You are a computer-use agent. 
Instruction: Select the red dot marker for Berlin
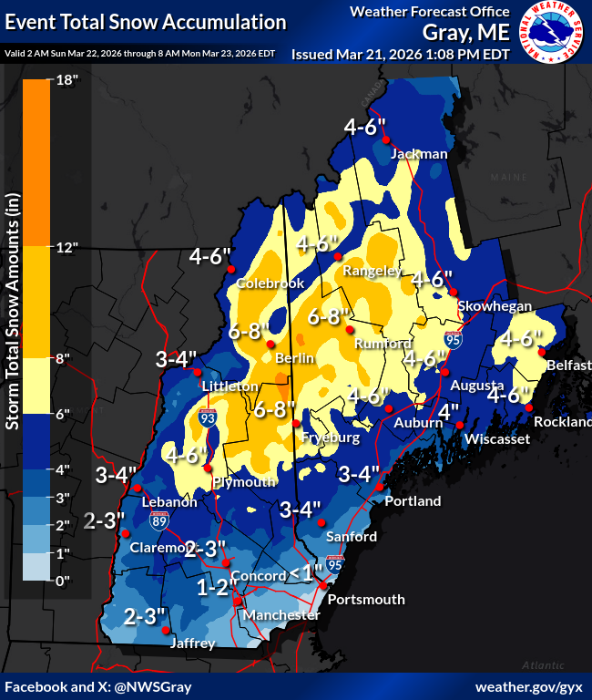click(x=270, y=344)
